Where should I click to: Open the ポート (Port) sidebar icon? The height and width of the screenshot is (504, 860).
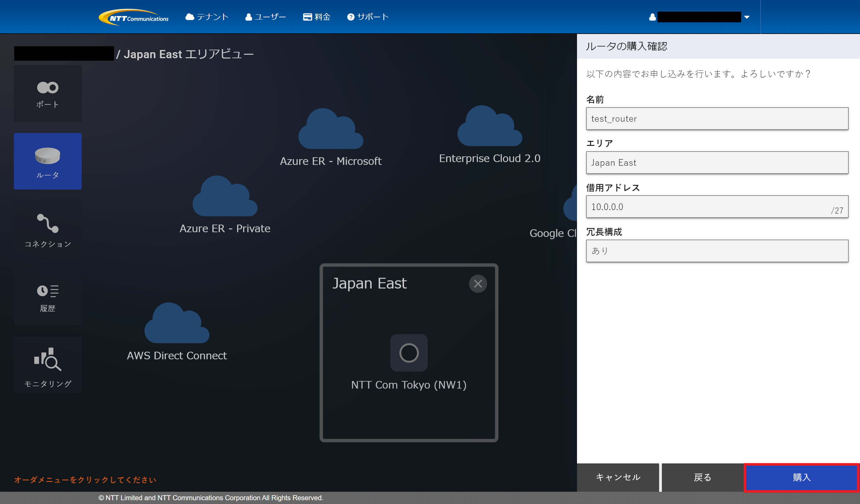[47, 93]
